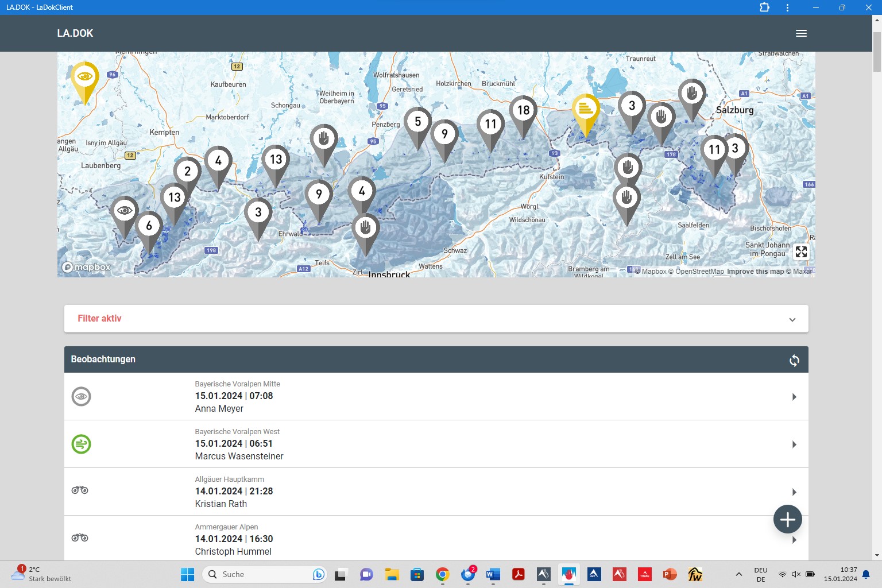Click the vertical page scrollbar
The height and width of the screenshot is (588, 882).
click(877, 52)
